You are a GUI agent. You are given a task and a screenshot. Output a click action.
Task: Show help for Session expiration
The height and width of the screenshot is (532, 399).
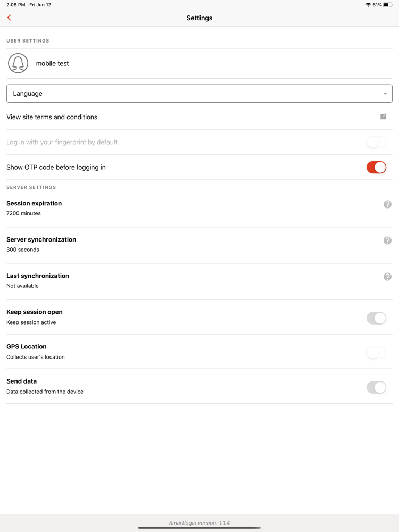(387, 204)
